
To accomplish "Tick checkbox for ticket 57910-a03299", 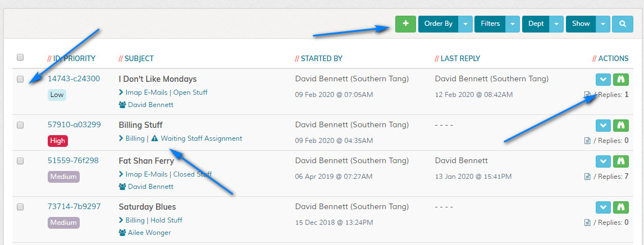I will coord(20,125).
